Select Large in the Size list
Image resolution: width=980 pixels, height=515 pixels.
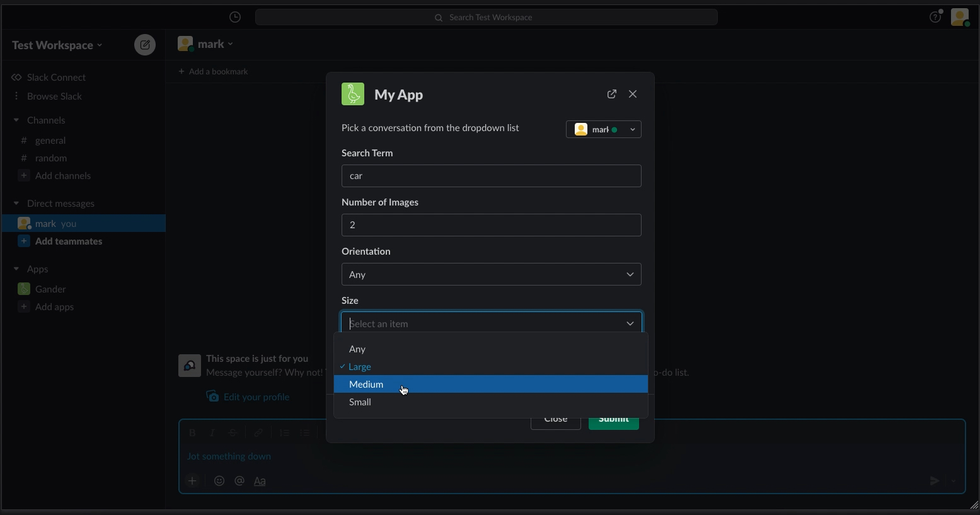(491, 366)
